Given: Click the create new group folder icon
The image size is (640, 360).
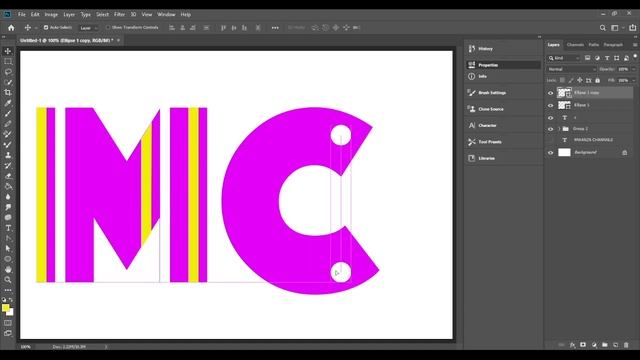Looking at the screenshot, I should tap(604, 345).
